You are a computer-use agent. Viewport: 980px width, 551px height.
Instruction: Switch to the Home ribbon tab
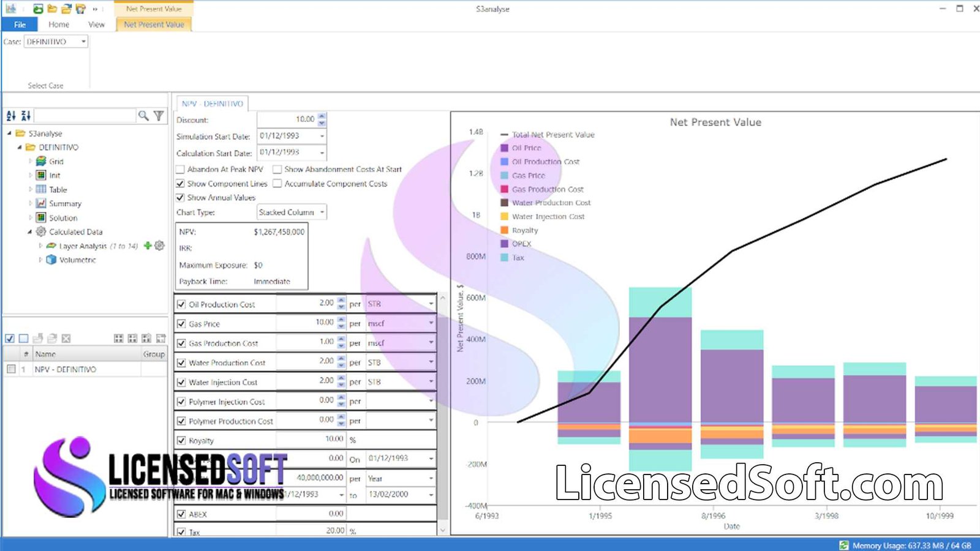coord(59,24)
